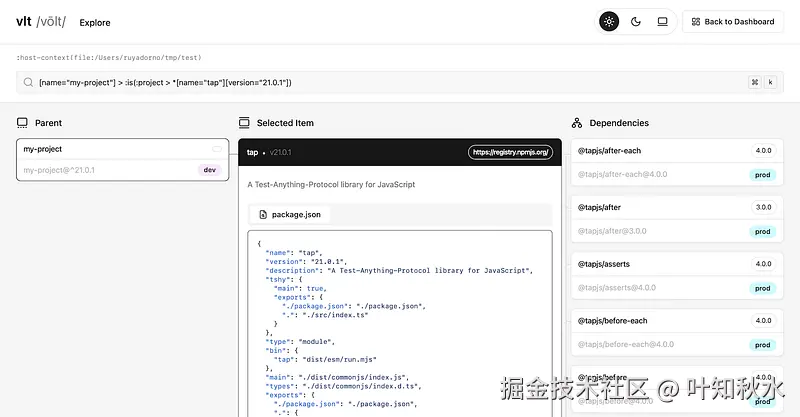This screenshot has width=800, height=417.
Task: Click 4.0.0 version badge of @tapjs/after-each
Action: [763, 151]
